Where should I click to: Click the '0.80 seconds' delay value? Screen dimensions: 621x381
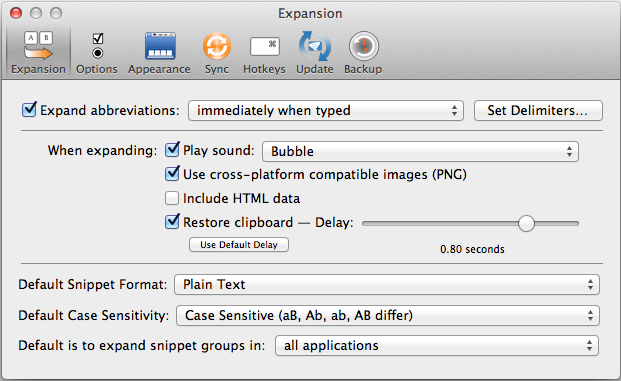[x=472, y=249]
